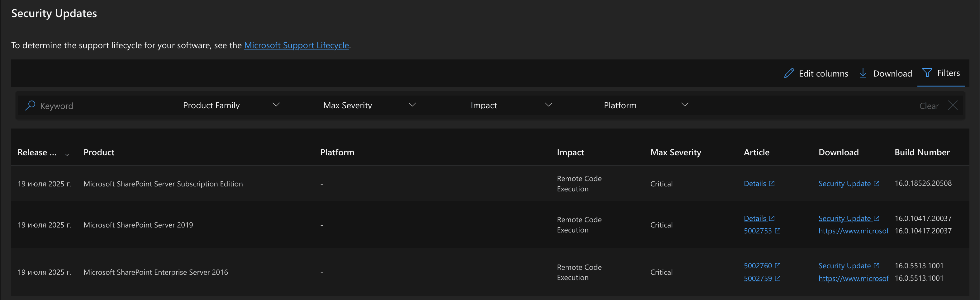980x300 pixels.
Task: Click Remote Code Execution in SharePoint 2016 row
Action: pos(579,272)
